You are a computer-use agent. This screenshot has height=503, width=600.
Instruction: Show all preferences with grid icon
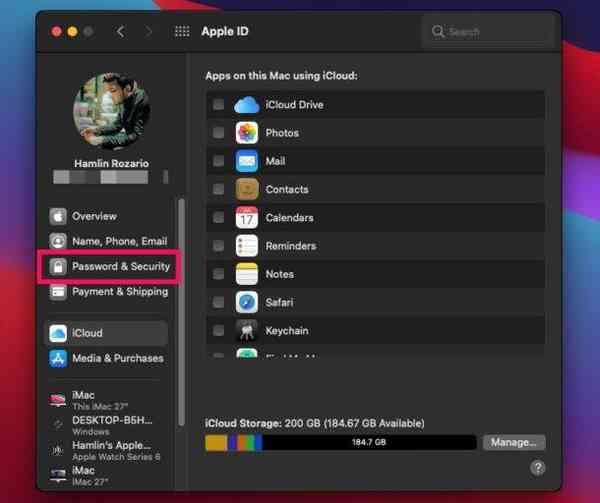pyautogui.click(x=182, y=31)
